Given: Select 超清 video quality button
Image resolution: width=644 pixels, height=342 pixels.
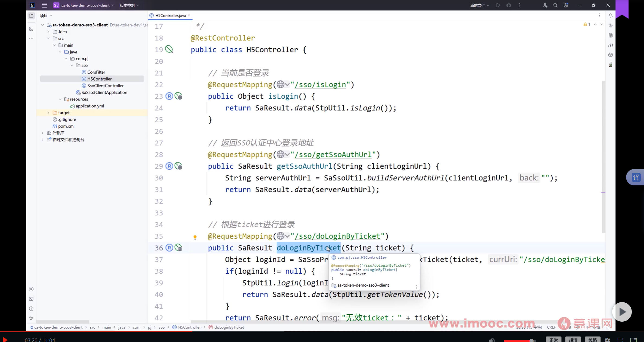Looking at the screenshot, I should coord(573,340).
